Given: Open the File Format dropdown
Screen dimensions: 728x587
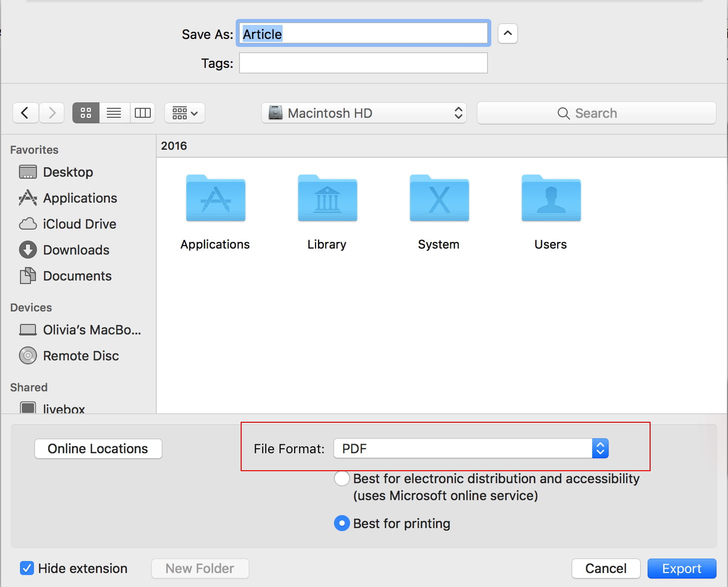Looking at the screenshot, I should 470,448.
